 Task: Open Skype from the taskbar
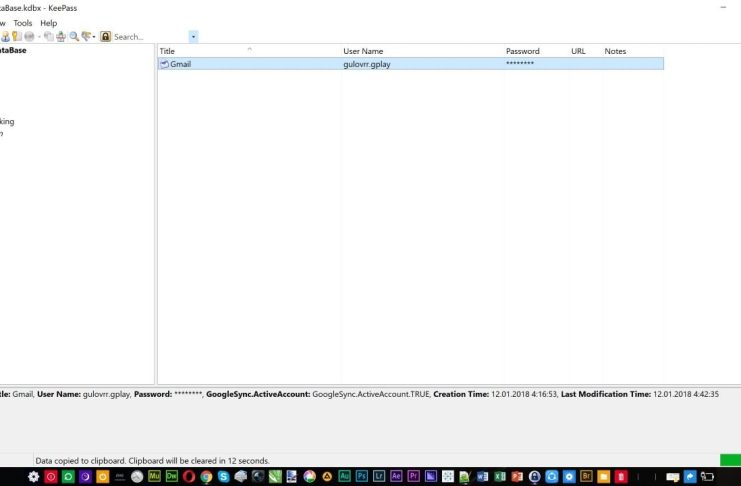[224, 477]
